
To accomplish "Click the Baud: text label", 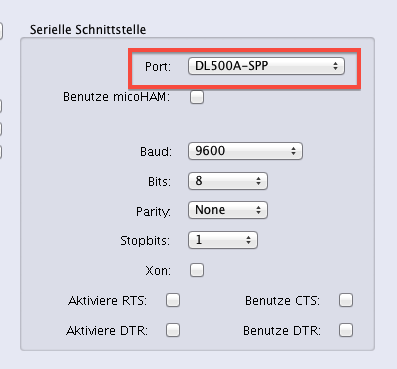I will pyautogui.click(x=156, y=152).
